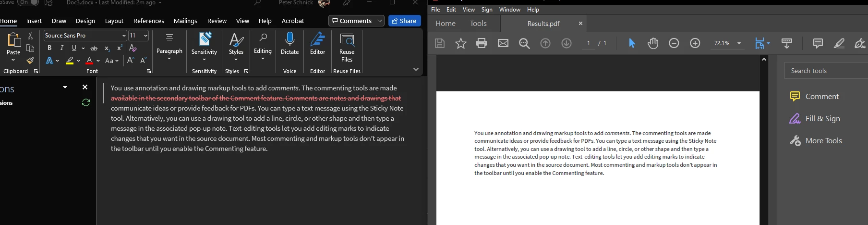
Task: Open the Insert tab in Word
Action: [34, 21]
